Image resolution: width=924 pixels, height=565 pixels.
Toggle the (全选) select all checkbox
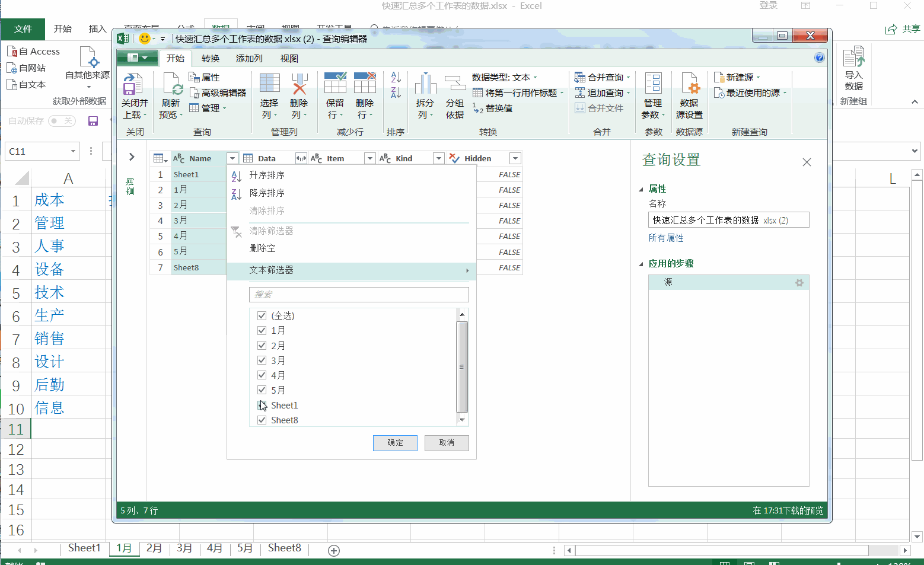[x=262, y=316]
